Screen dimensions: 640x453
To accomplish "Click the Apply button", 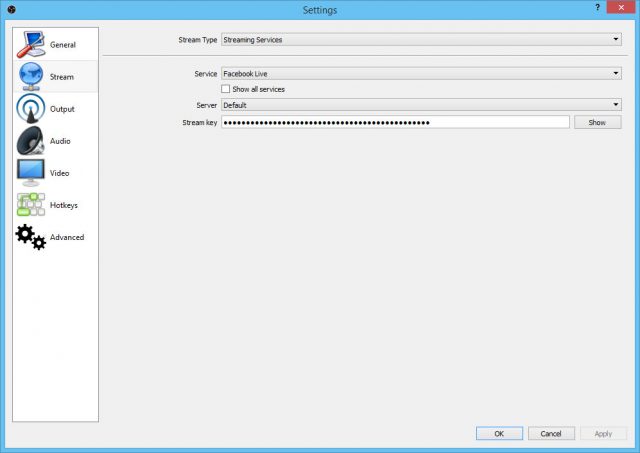I will 603,434.
